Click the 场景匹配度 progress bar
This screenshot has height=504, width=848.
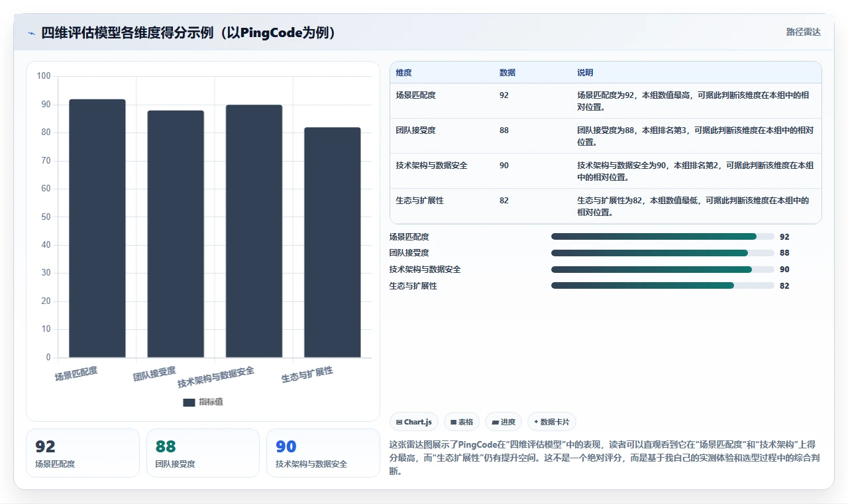pos(662,236)
